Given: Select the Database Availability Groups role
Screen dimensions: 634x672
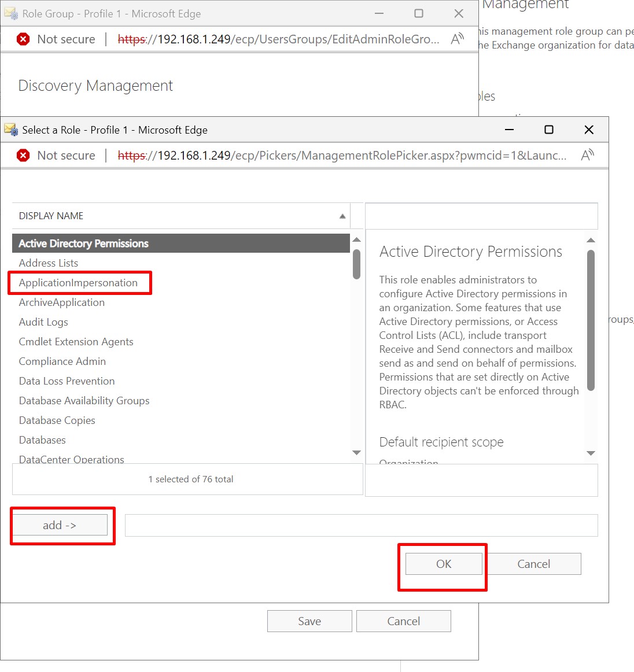Looking at the screenshot, I should 181,401.
